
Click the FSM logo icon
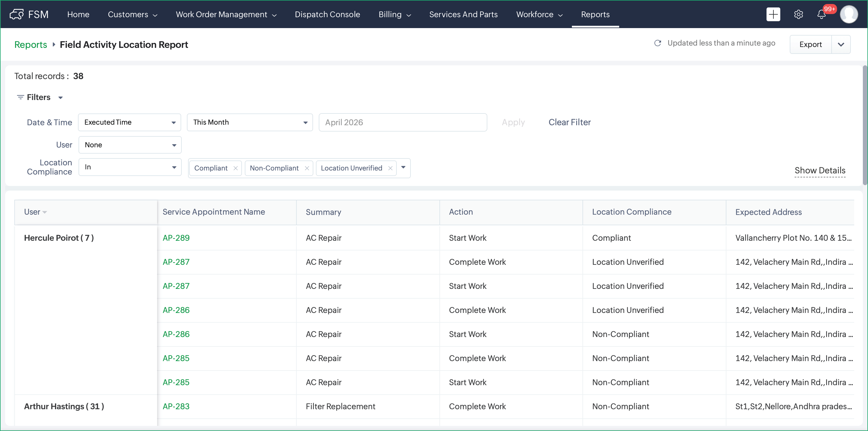pos(17,14)
